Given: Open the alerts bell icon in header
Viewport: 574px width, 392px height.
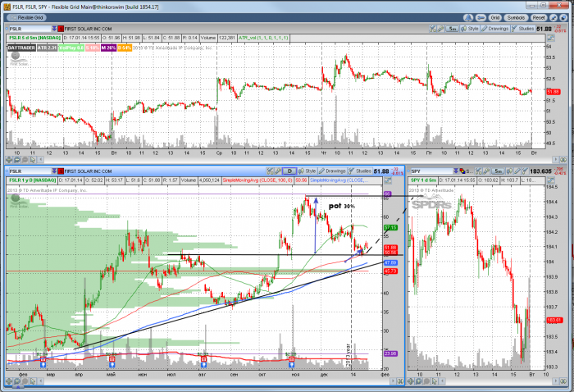Looking at the screenshot, I should [x=468, y=17].
